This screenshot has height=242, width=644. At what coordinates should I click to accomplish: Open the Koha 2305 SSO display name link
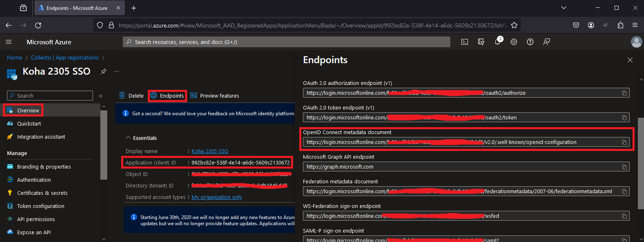coord(210,151)
